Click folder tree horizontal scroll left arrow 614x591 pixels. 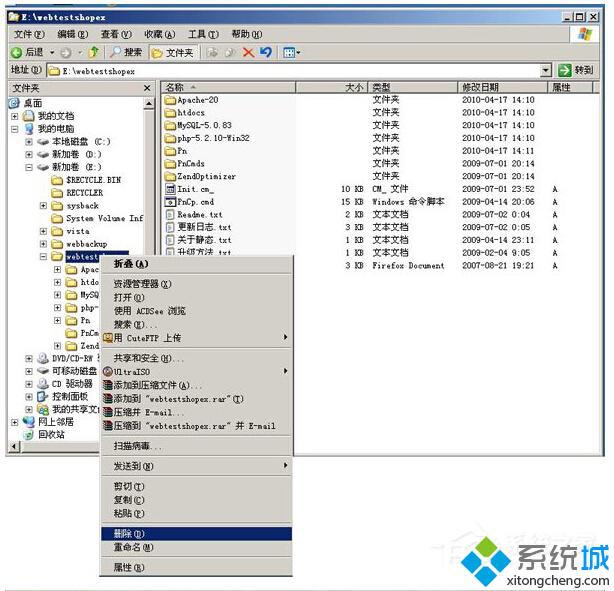tap(14, 446)
